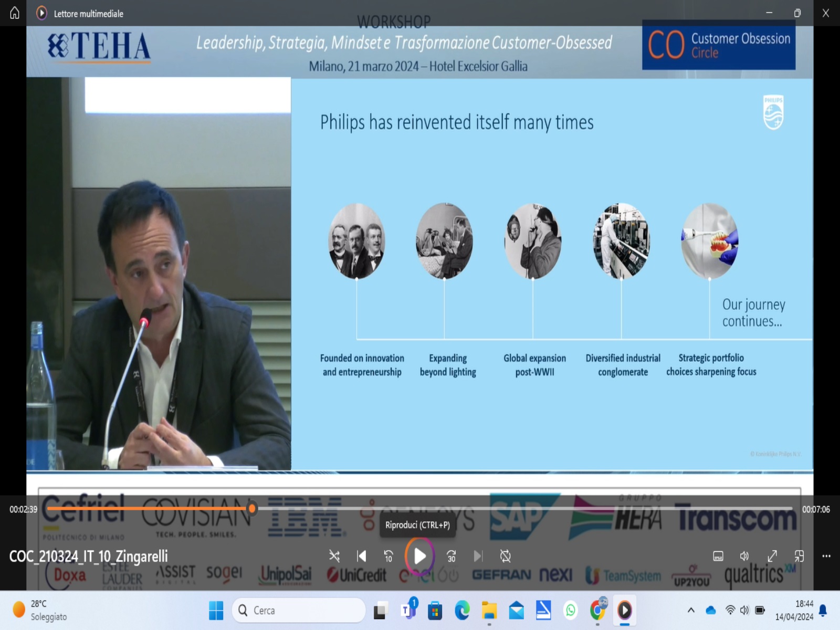Screen dimensions: 840x630
Task: Click total duration 00:07:06
Action: (816, 509)
